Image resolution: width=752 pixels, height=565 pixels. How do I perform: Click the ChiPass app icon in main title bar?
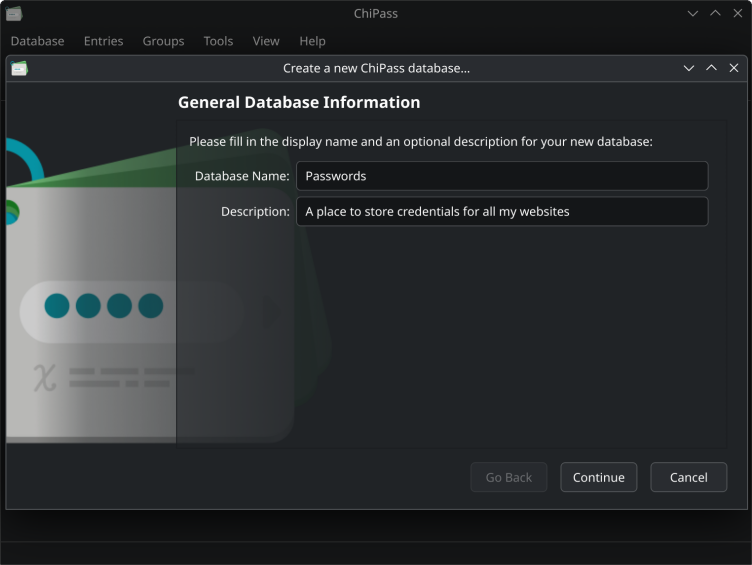click(14, 13)
